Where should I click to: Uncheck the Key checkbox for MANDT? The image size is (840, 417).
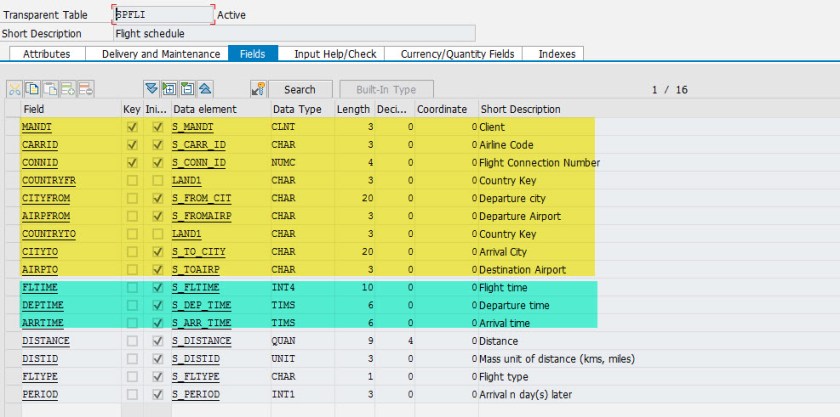132,128
